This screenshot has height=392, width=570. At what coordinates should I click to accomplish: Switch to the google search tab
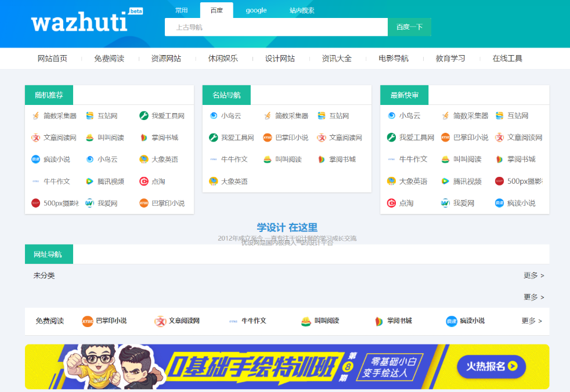pos(256,10)
